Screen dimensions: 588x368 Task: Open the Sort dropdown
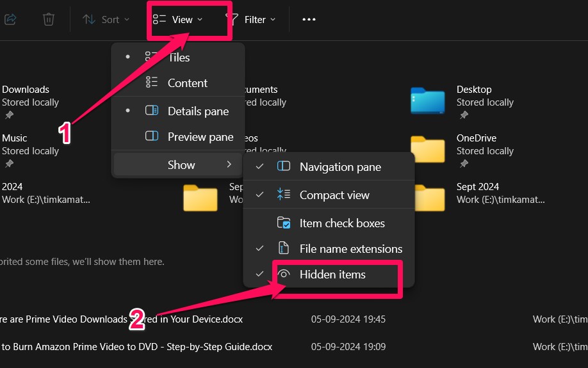pyautogui.click(x=106, y=19)
